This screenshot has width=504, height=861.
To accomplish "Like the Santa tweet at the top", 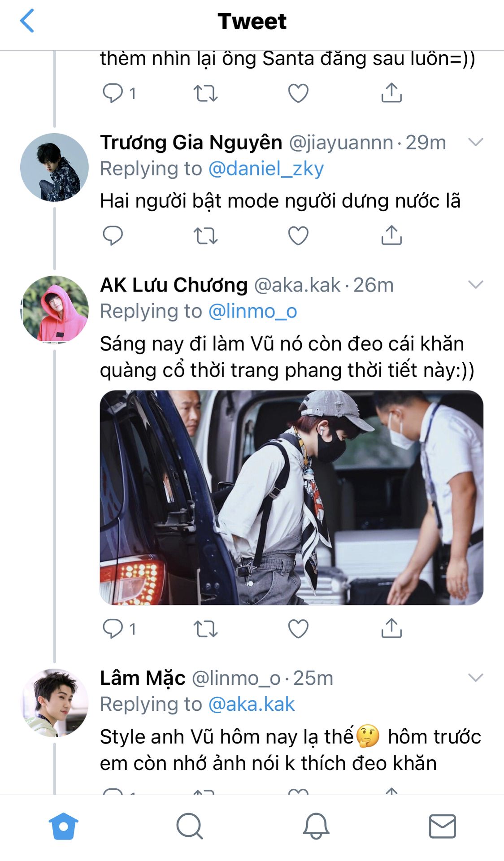I will coord(298,93).
